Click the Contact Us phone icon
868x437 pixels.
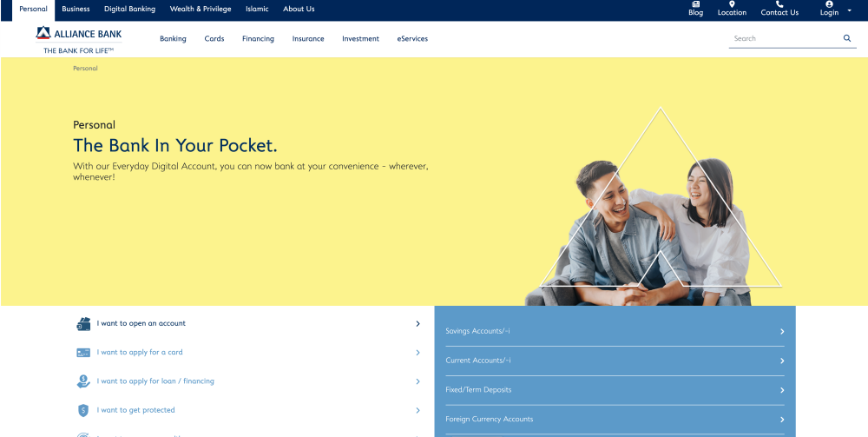pos(779,4)
